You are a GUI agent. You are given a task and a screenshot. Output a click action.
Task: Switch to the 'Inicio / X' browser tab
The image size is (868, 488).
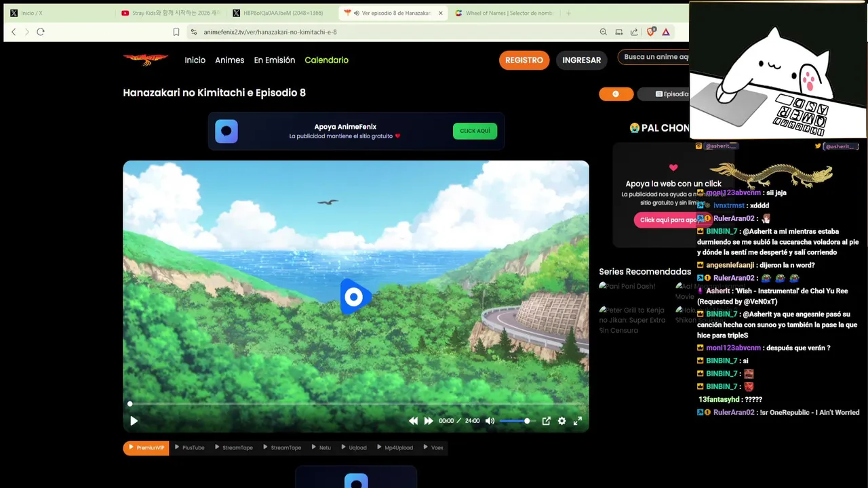[58, 13]
